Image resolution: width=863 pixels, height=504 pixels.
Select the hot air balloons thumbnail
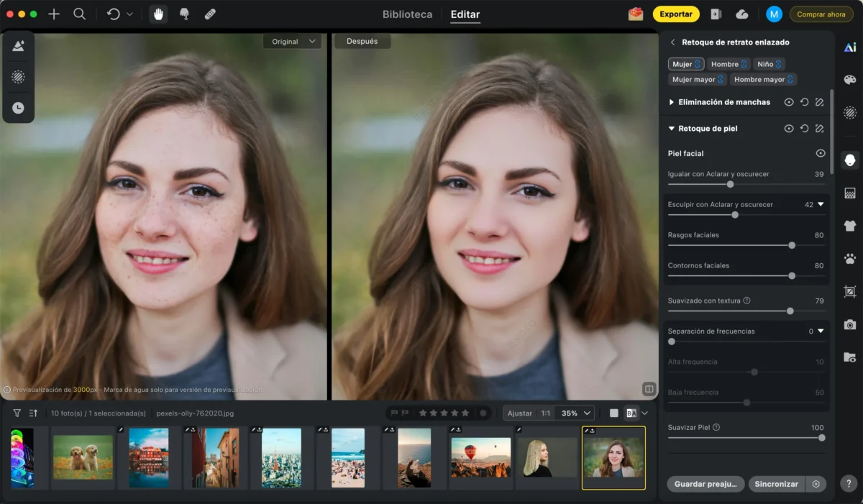480,457
